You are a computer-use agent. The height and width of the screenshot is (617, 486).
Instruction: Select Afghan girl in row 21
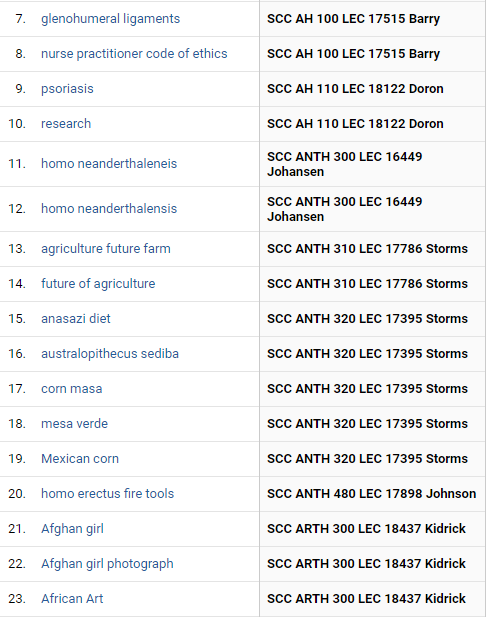point(72,529)
